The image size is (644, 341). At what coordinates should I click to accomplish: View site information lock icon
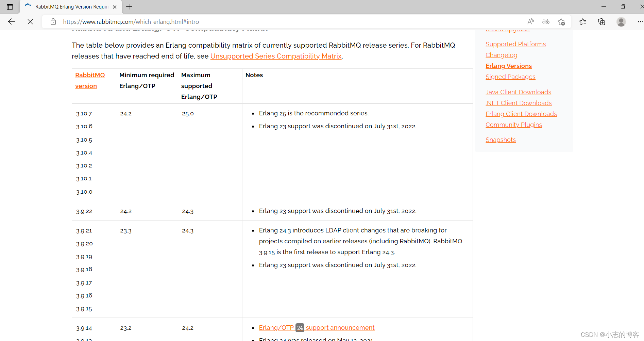(x=53, y=22)
